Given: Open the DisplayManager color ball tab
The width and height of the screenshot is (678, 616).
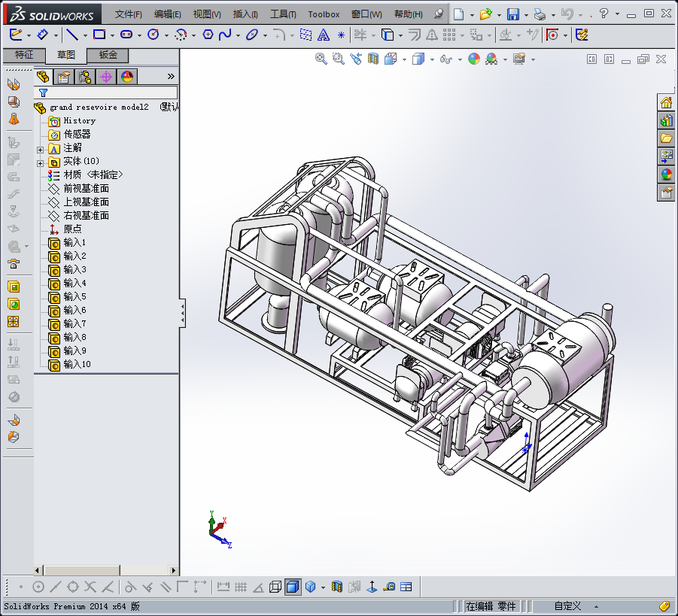Looking at the screenshot, I should coord(126,76).
